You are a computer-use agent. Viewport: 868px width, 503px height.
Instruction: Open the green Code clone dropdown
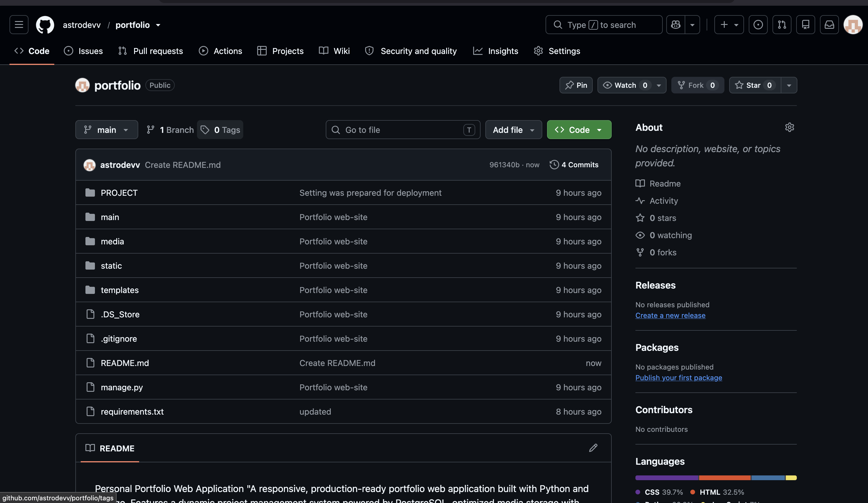pos(579,130)
